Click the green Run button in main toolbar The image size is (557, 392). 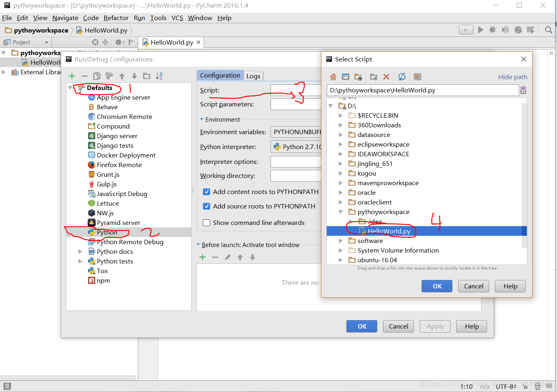[x=481, y=30]
